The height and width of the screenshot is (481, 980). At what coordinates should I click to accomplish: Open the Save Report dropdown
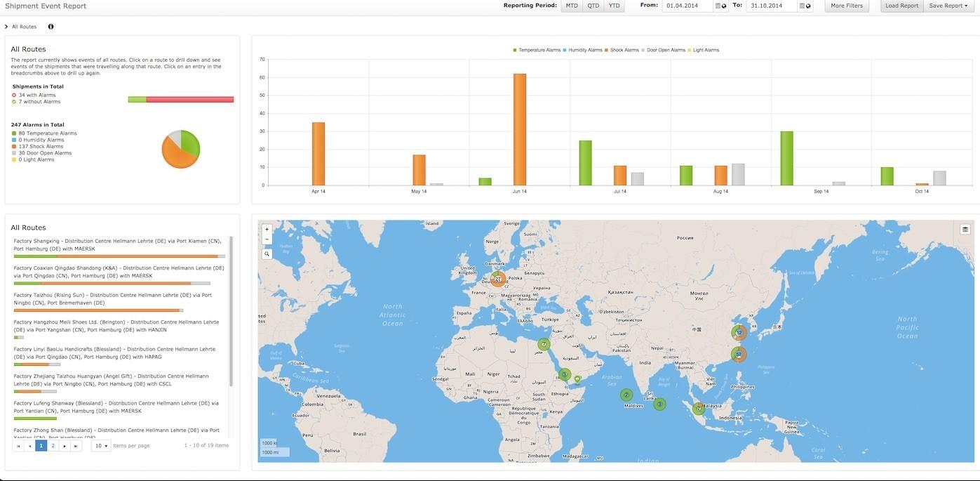pyautogui.click(x=950, y=6)
